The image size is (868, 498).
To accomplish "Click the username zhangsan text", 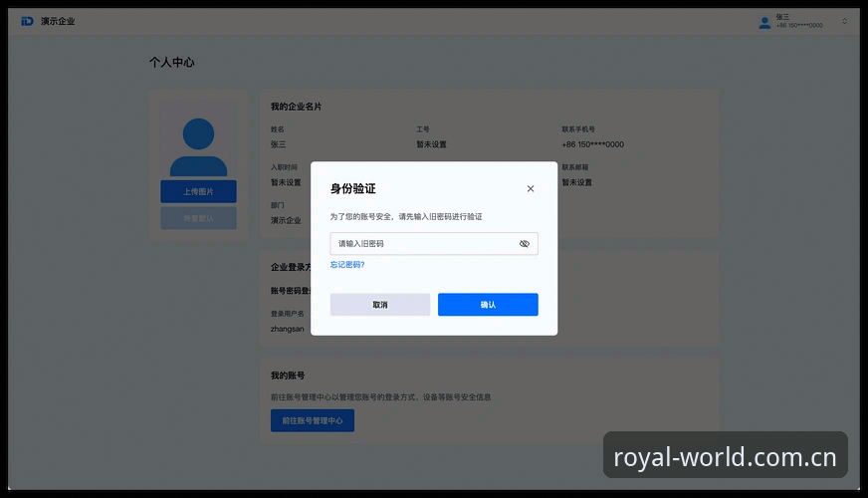I will pyautogui.click(x=288, y=329).
